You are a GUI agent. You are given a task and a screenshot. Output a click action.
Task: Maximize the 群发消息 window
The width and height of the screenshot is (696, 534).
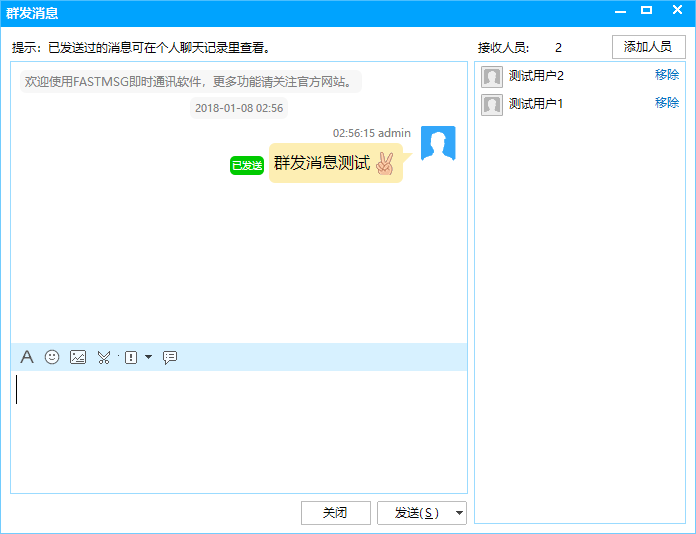click(647, 10)
